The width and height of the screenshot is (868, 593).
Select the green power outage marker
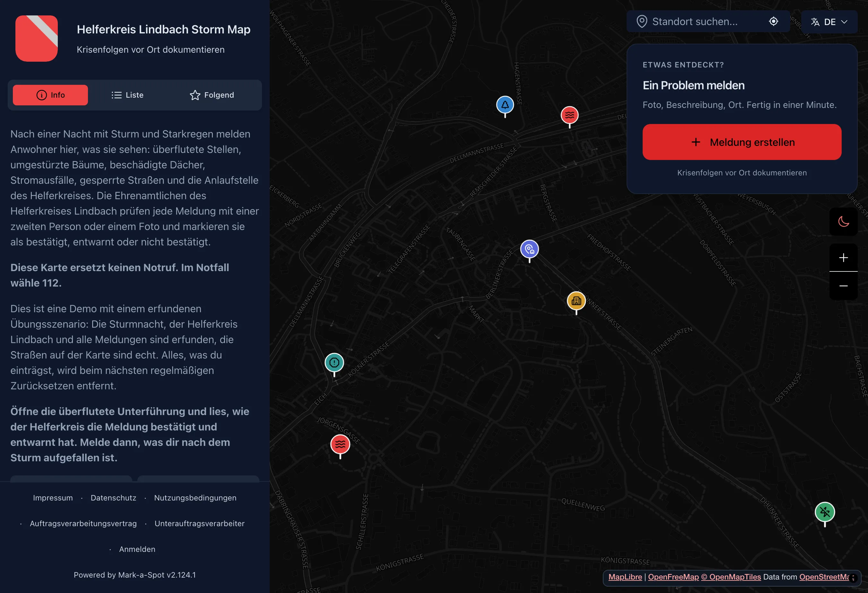coord(825,512)
